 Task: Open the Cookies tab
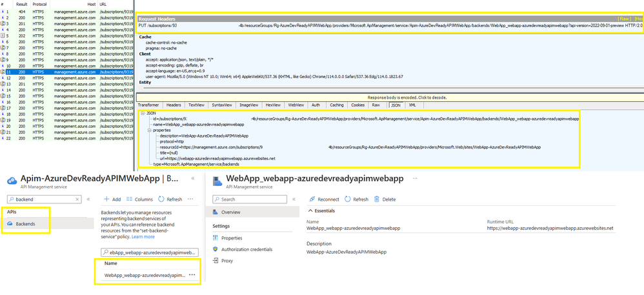[x=357, y=105]
